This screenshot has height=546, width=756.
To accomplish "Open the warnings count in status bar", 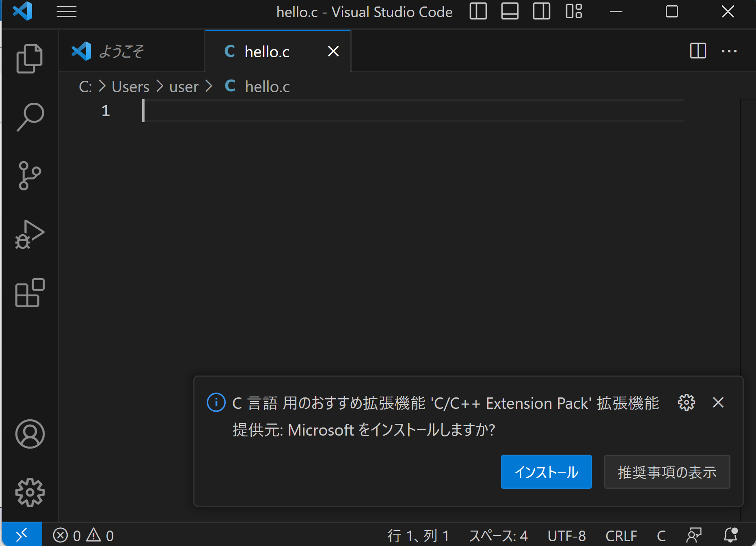I will click(x=100, y=535).
